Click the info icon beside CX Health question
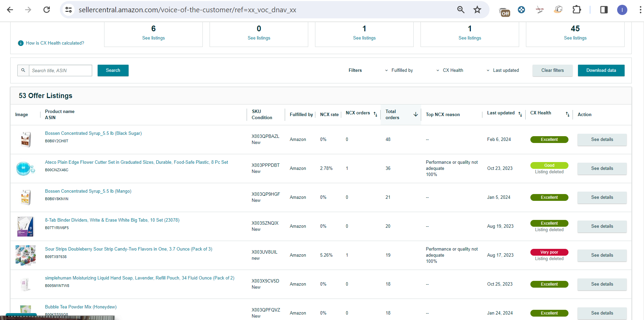This screenshot has height=320, width=644. pos(21,43)
